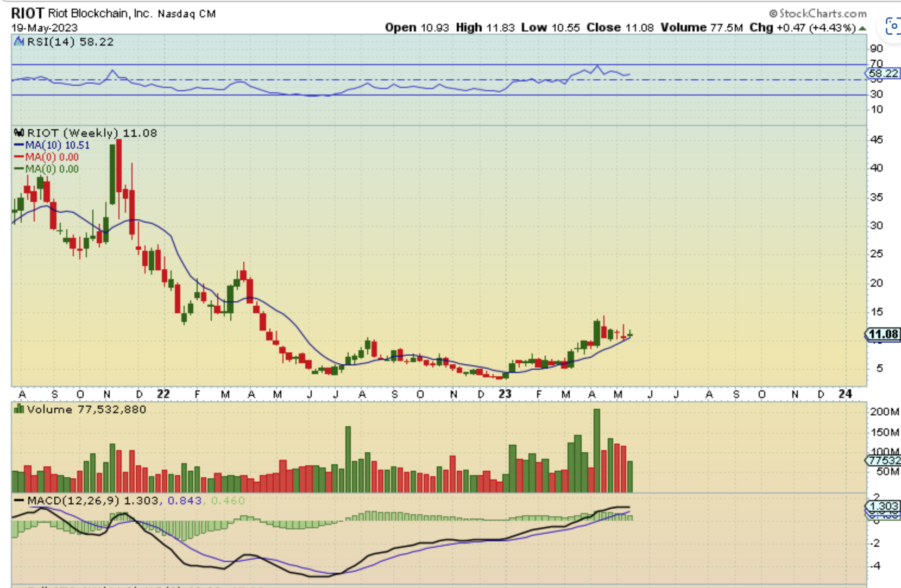Click the chart date "19-May-2023"
The image size is (901, 588).
(45, 28)
